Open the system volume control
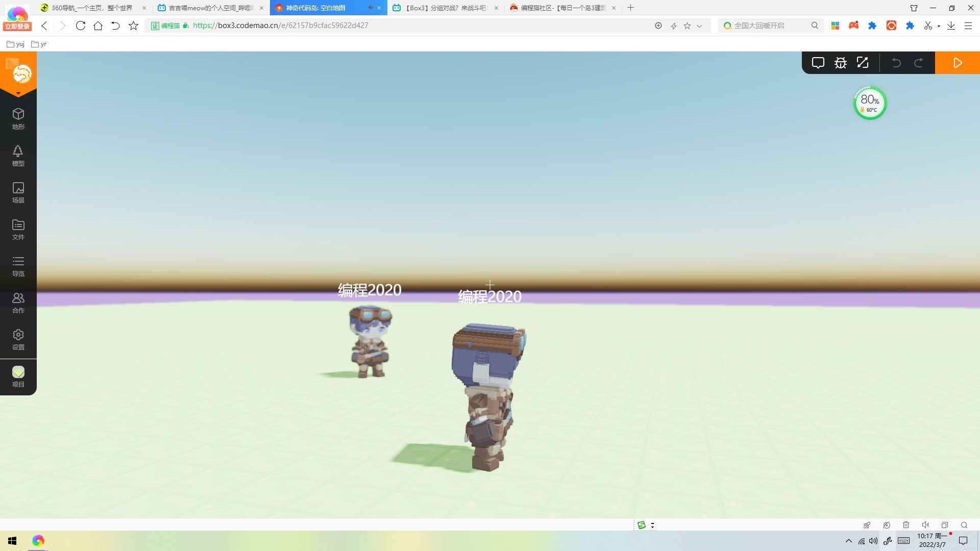This screenshot has width=980, height=551. click(874, 541)
